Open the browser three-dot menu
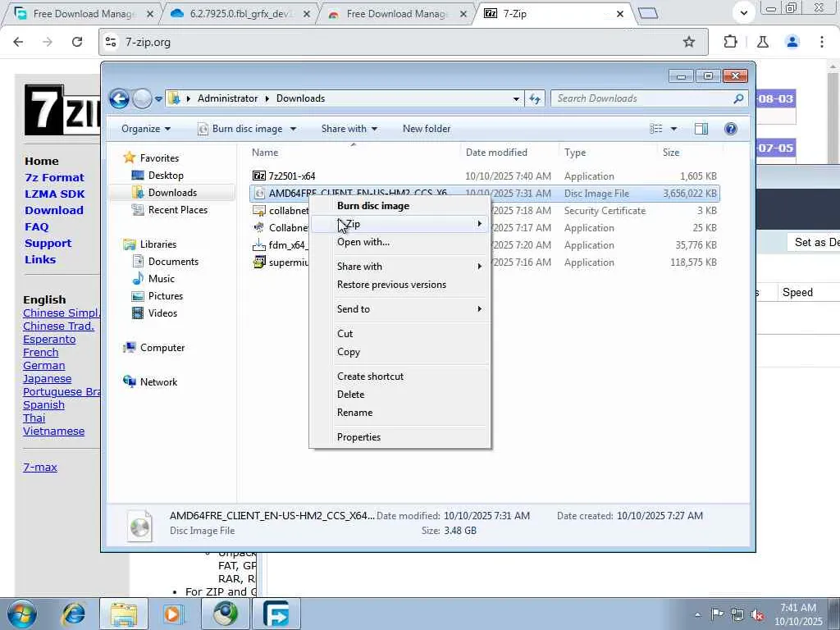The height and width of the screenshot is (630, 840). pyautogui.click(x=822, y=42)
